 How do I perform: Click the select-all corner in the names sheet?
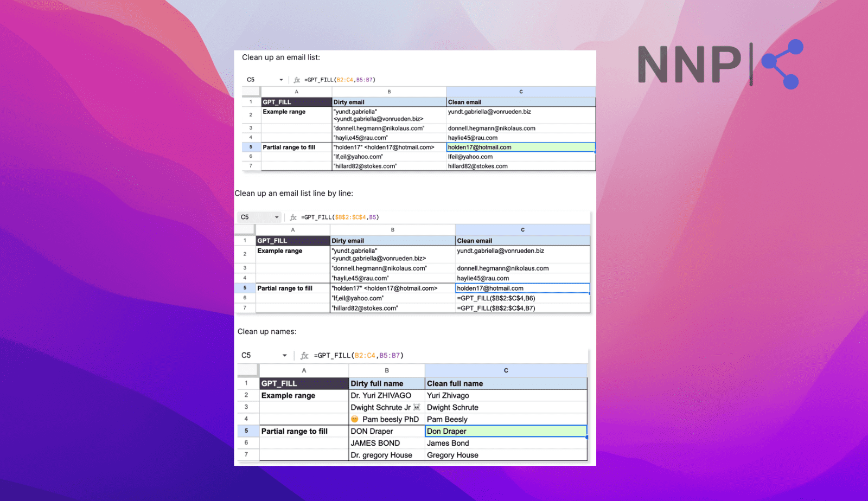coord(248,370)
